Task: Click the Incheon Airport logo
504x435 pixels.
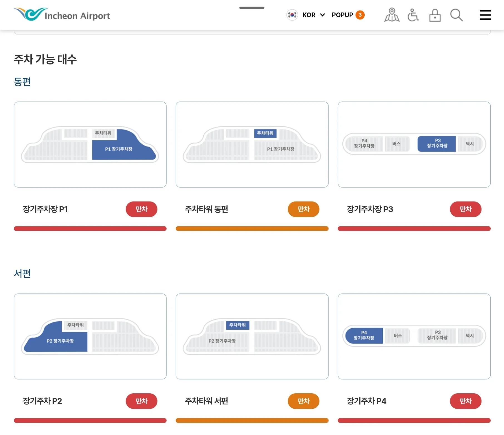Action: [x=62, y=14]
